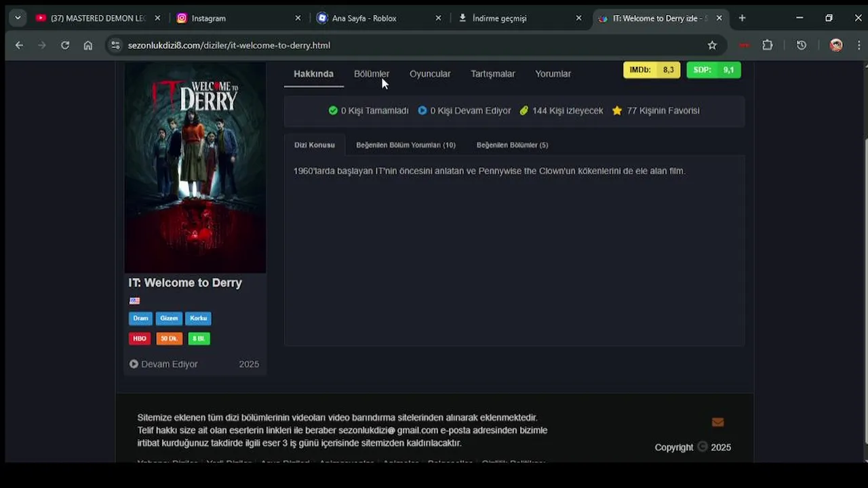This screenshot has height=488, width=868.
Task: Close the IT: Welcome to Derry tab
Action: tap(719, 18)
